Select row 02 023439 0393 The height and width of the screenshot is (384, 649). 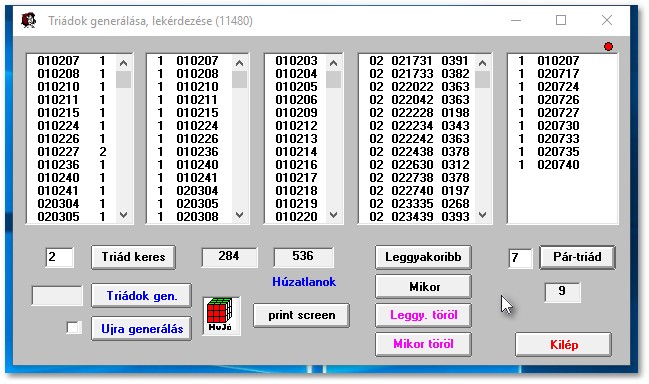click(418, 217)
